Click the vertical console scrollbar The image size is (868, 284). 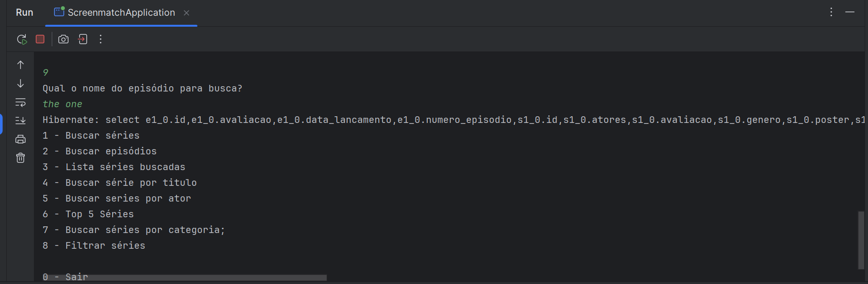click(x=861, y=240)
